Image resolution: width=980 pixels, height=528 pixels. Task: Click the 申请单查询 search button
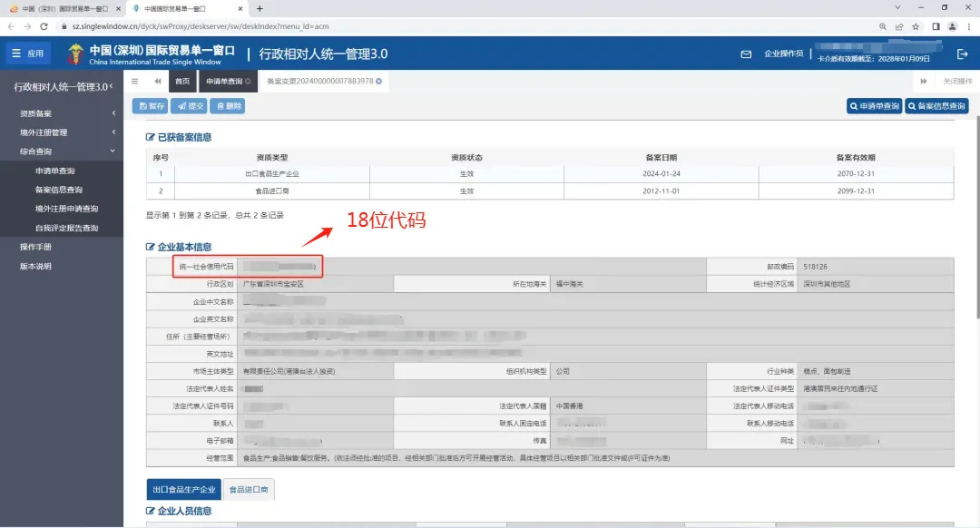(875, 106)
